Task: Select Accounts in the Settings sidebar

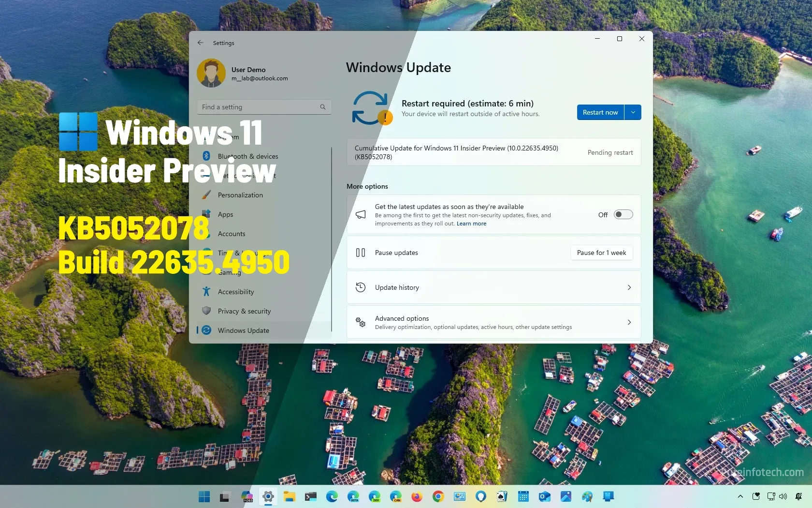Action: coord(232,234)
